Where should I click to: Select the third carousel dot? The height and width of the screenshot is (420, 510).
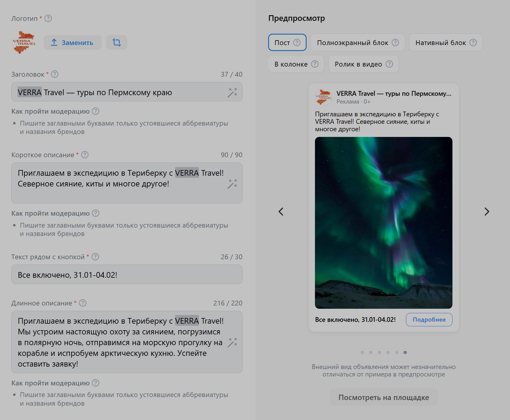click(x=379, y=352)
